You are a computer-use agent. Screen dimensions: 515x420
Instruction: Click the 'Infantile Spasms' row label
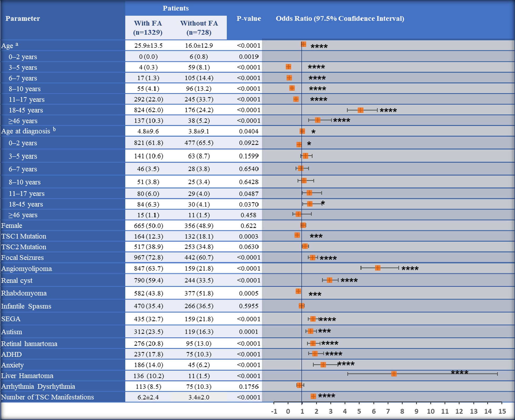[x=26, y=306]
